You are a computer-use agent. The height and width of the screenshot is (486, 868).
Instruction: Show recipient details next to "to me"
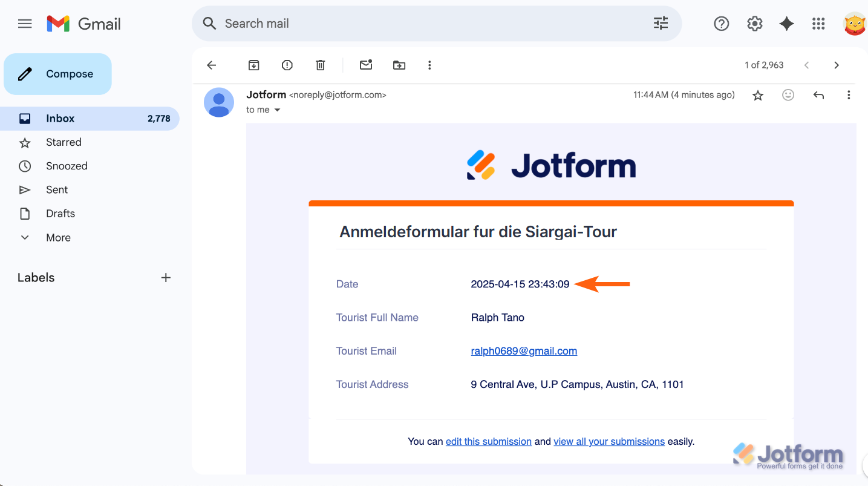point(278,110)
